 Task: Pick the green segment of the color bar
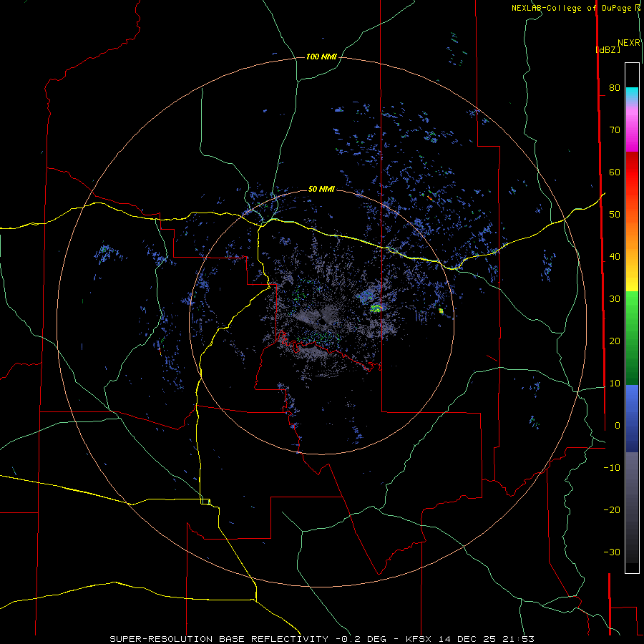pos(632,338)
